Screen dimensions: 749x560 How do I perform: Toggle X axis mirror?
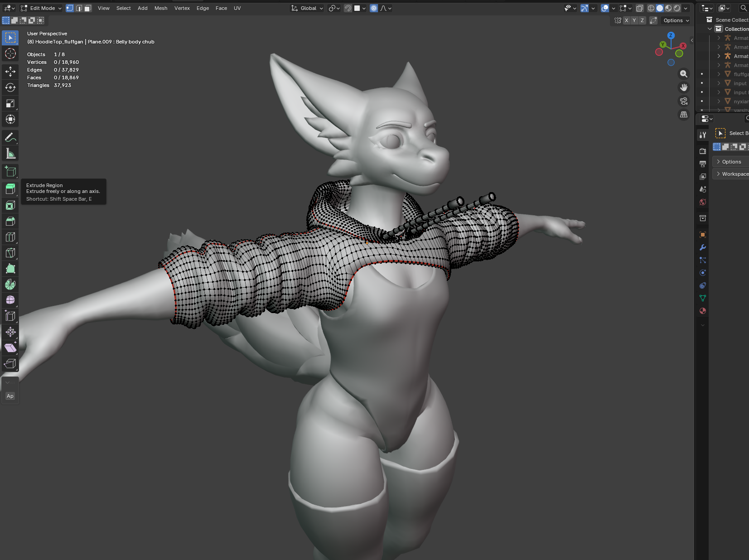tap(626, 20)
